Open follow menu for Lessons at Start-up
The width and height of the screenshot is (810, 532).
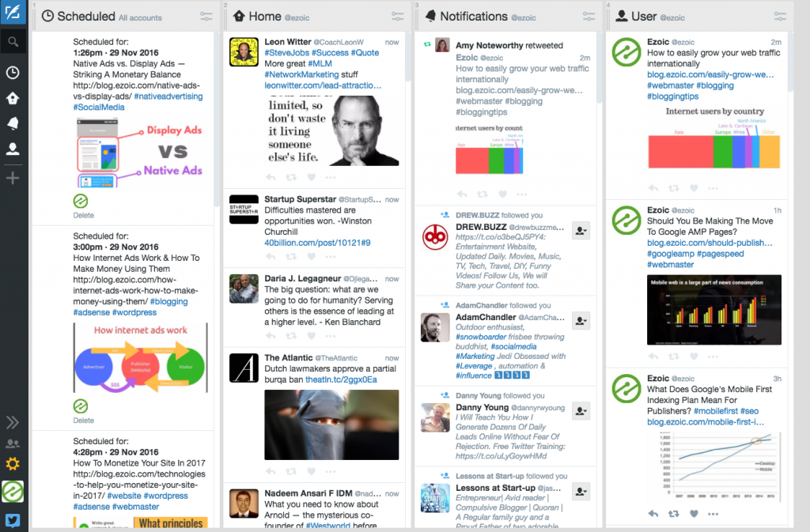click(581, 492)
